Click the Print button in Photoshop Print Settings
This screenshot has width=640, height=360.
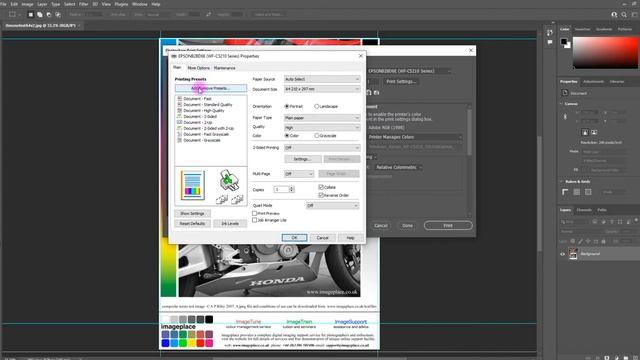pos(448,225)
